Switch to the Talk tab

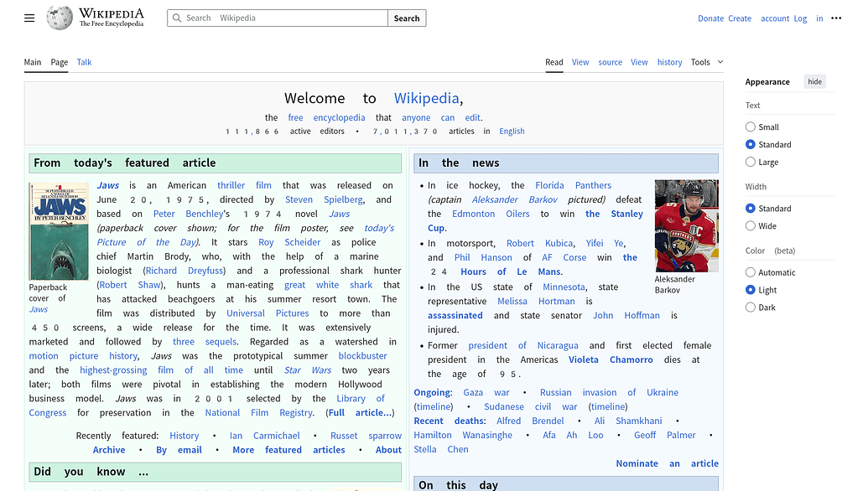(x=84, y=62)
